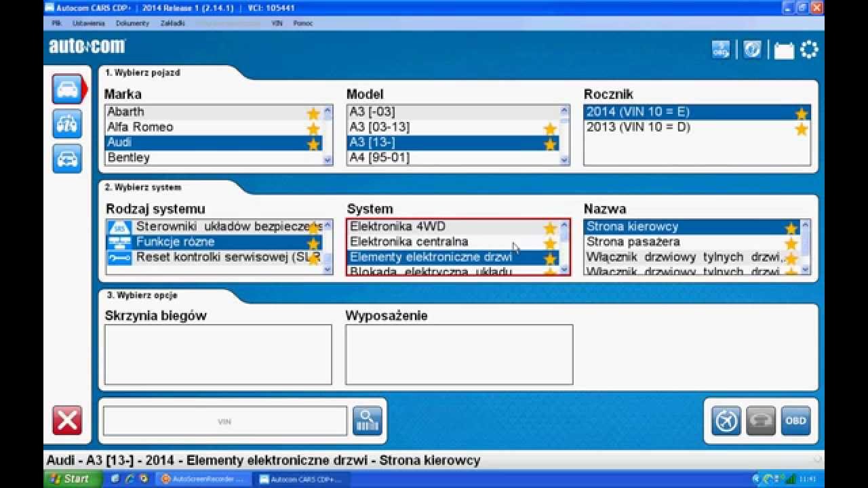The height and width of the screenshot is (488, 868).
Task: Toggle favorite star for Abarth
Action: coord(313,113)
